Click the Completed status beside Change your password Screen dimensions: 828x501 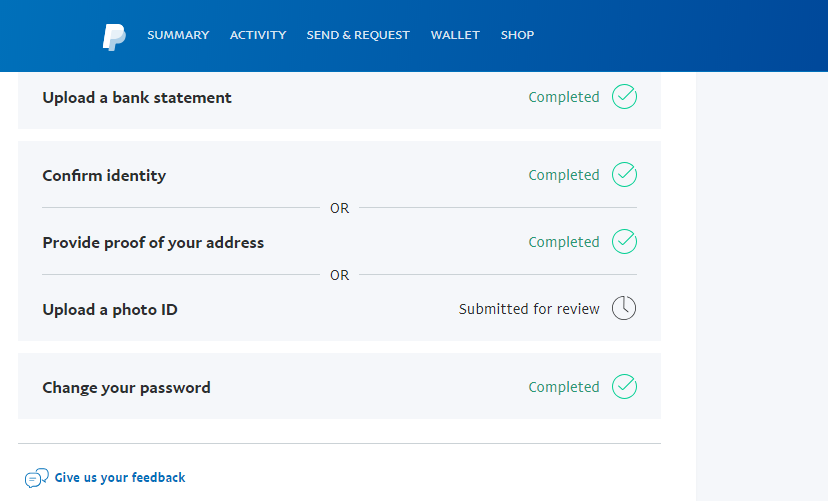tap(564, 387)
